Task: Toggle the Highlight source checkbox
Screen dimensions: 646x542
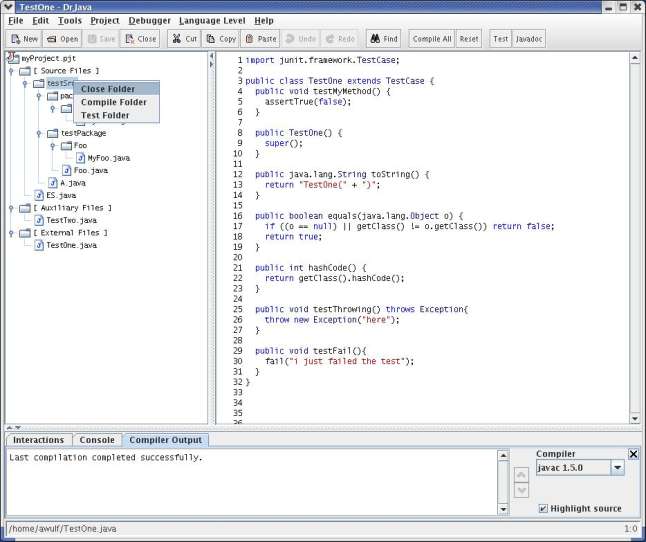Action: tap(543, 508)
